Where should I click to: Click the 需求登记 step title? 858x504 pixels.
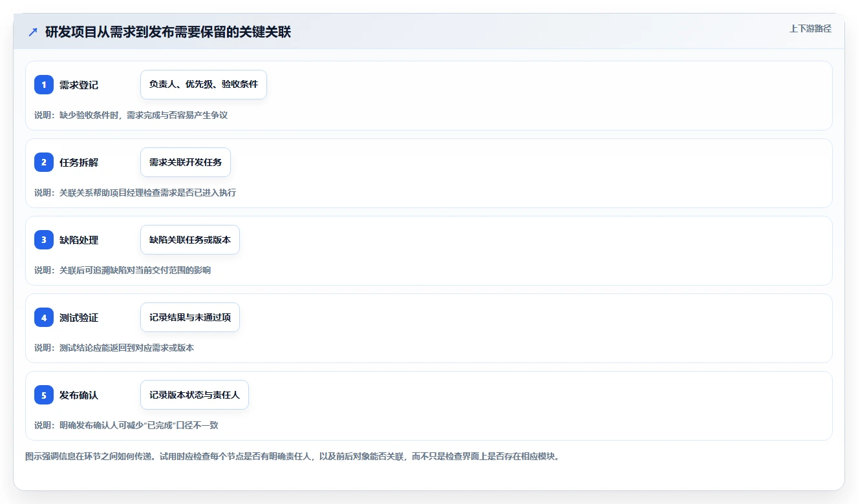click(79, 85)
